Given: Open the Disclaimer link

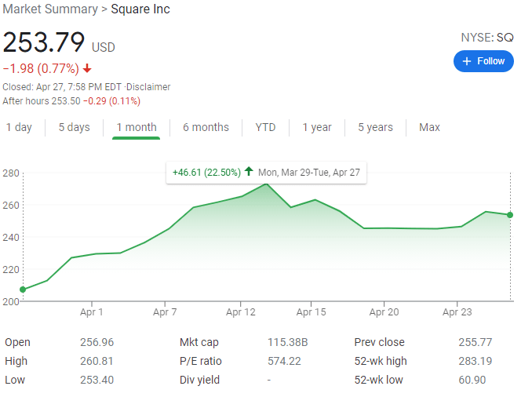Looking at the screenshot, I should 148,87.
